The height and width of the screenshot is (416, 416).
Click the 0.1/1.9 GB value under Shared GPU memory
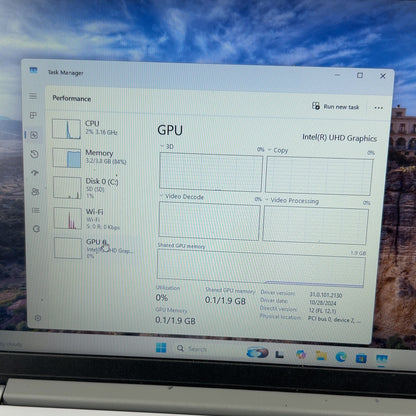225,301
